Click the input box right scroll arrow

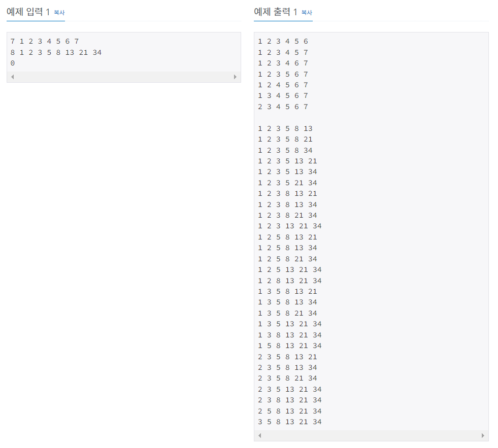235,77
